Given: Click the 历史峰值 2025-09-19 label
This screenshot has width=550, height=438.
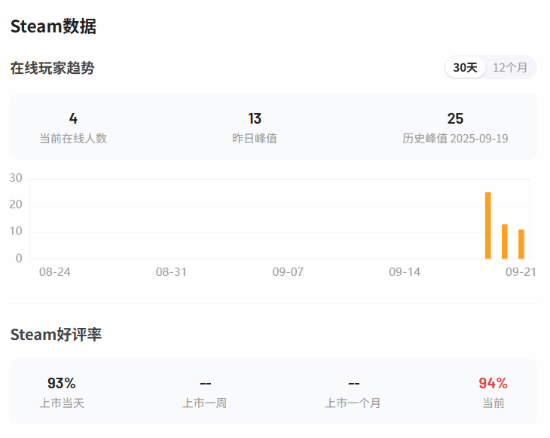Looking at the screenshot, I should click(x=455, y=139).
